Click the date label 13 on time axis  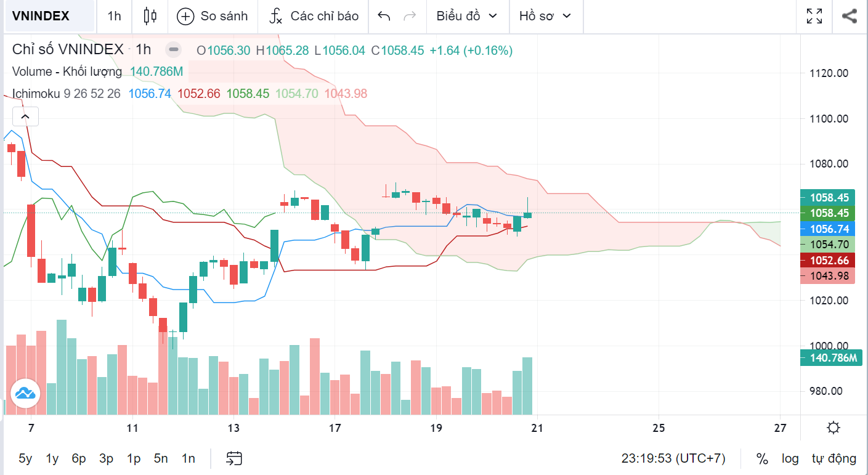point(233,428)
